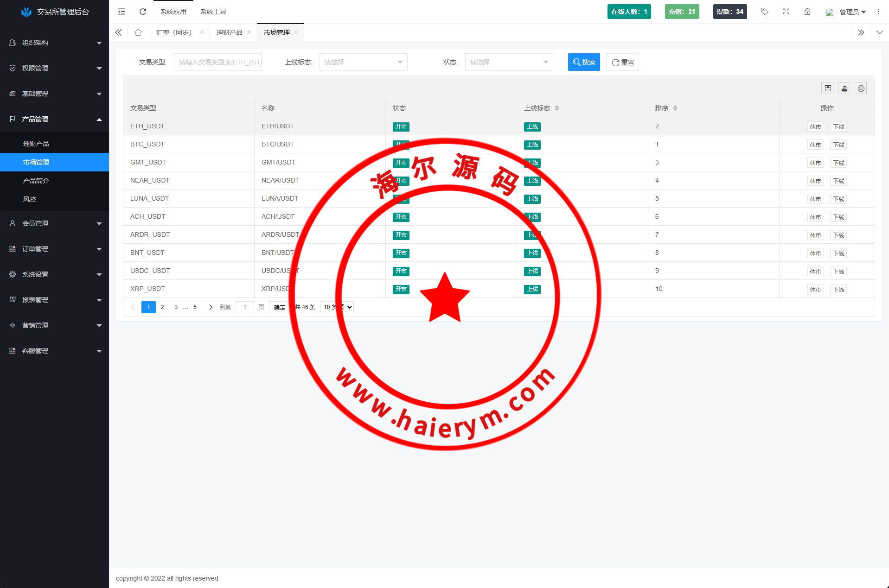Image resolution: width=889 pixels, height=588 pixels.
Task: Click the lock screen icon
Action: coord(807,12)
